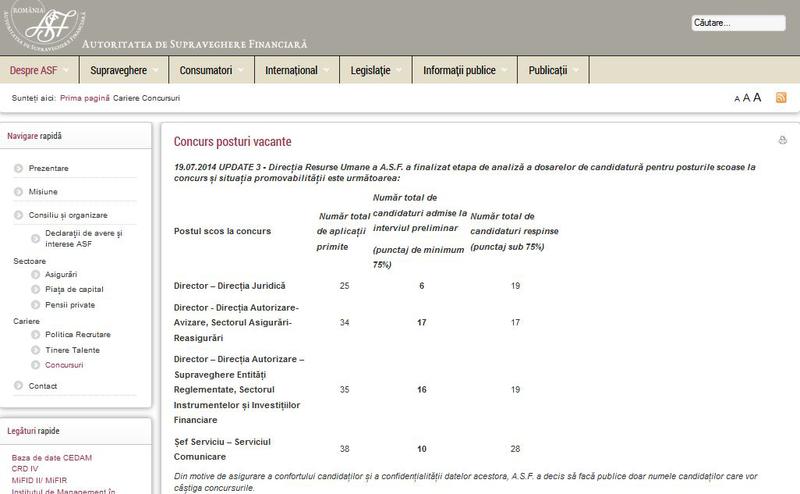Viewport: 800px width, 494px height.
Task: Go to Prima pagină breadcrumb link
Action: click(85, 98)
